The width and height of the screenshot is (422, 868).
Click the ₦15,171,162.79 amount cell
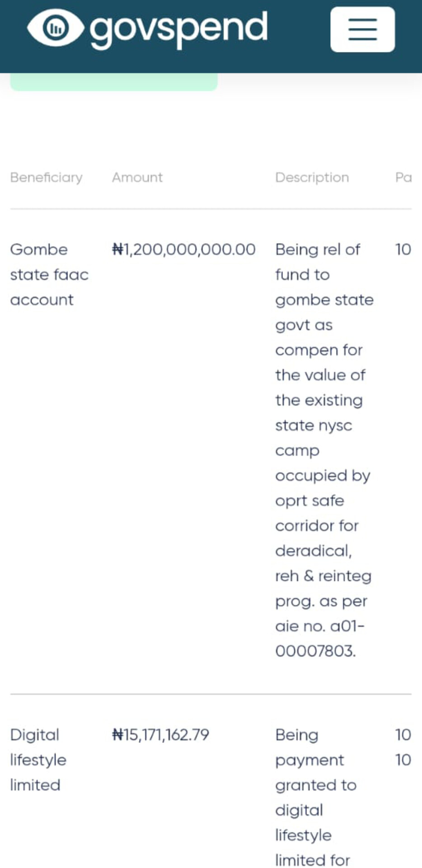160,735
